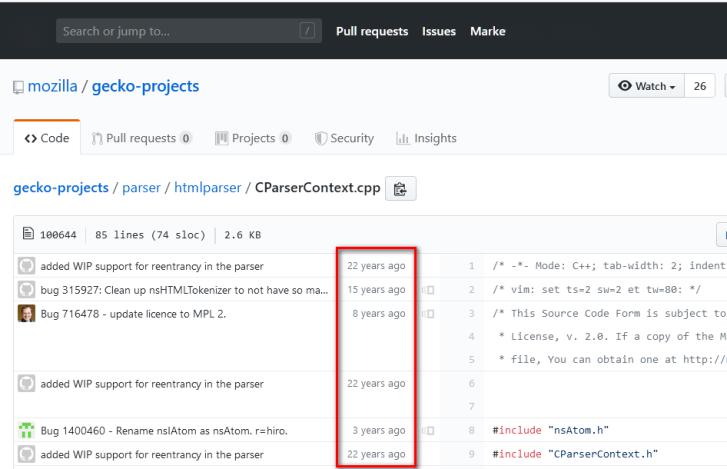Click avatar on bug 315927 row

(x=26, y=290)
